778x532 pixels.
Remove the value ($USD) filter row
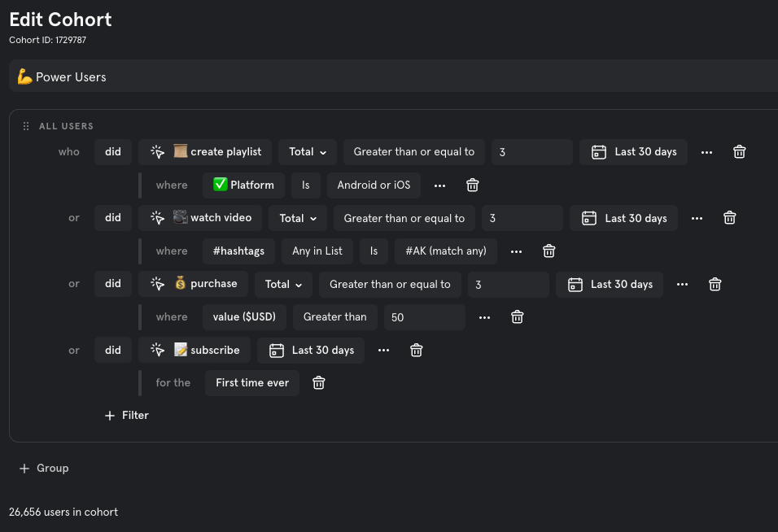517,316
